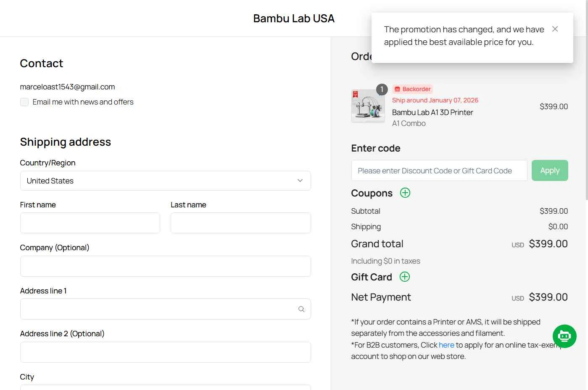Click the contact email marceloast1543@gmail.com
Viewport: 588px width, 390px height.
[x=67, y=87]
